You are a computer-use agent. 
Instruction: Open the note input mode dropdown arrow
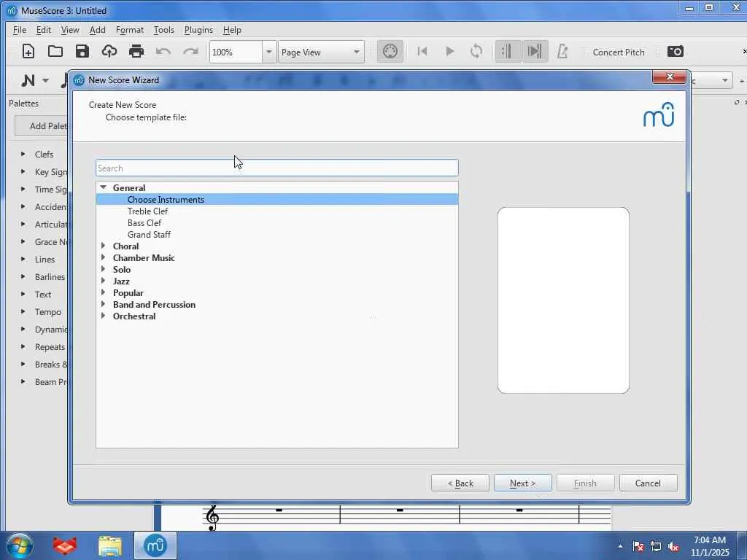pyautogui.click(x=46, y=80)
